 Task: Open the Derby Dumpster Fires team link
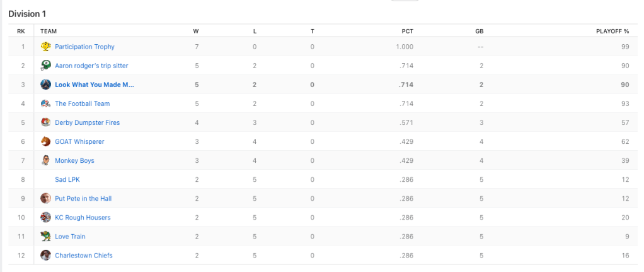(87, 122)
